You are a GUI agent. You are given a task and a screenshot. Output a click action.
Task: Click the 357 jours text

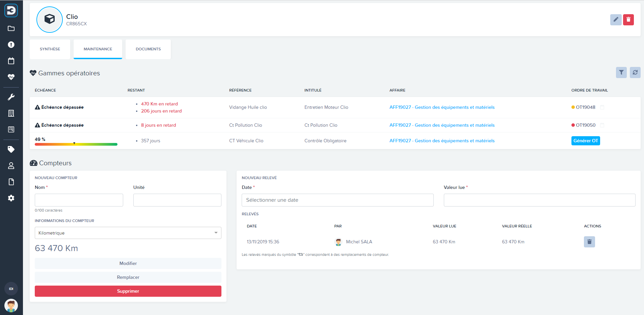click(x=151, y=141)
